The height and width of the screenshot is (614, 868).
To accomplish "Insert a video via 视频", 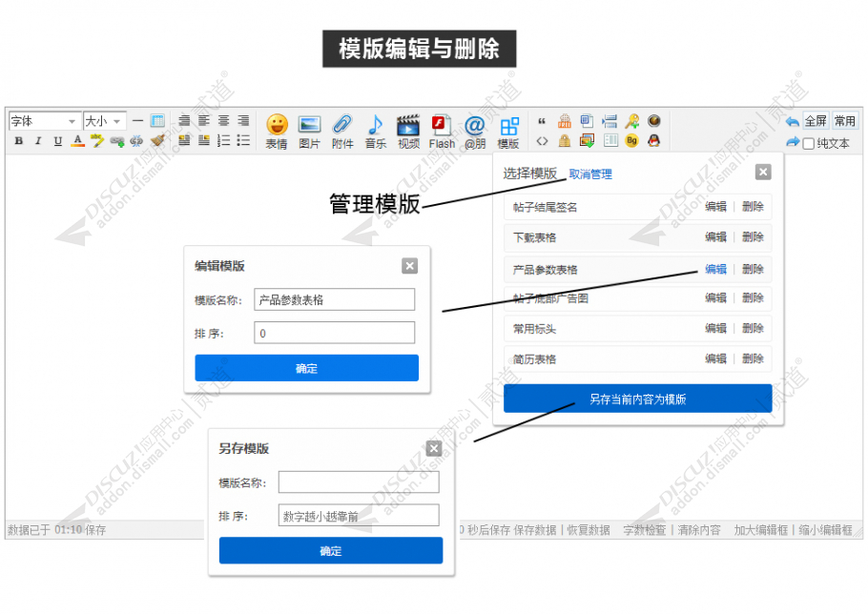I will point(408,132).
